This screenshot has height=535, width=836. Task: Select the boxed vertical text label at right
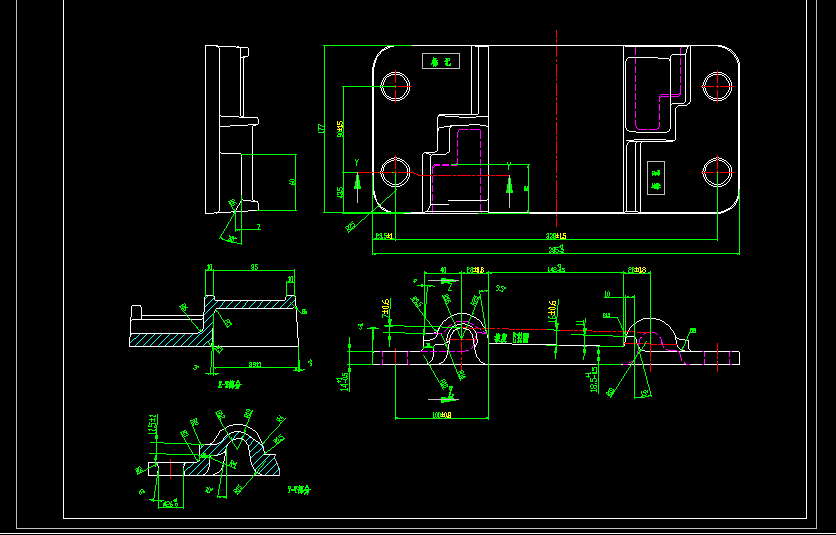pos(656,179)
